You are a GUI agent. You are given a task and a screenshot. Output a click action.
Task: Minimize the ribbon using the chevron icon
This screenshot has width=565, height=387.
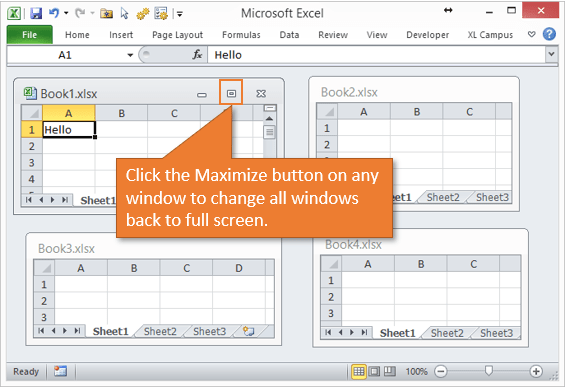pos(531,34)
